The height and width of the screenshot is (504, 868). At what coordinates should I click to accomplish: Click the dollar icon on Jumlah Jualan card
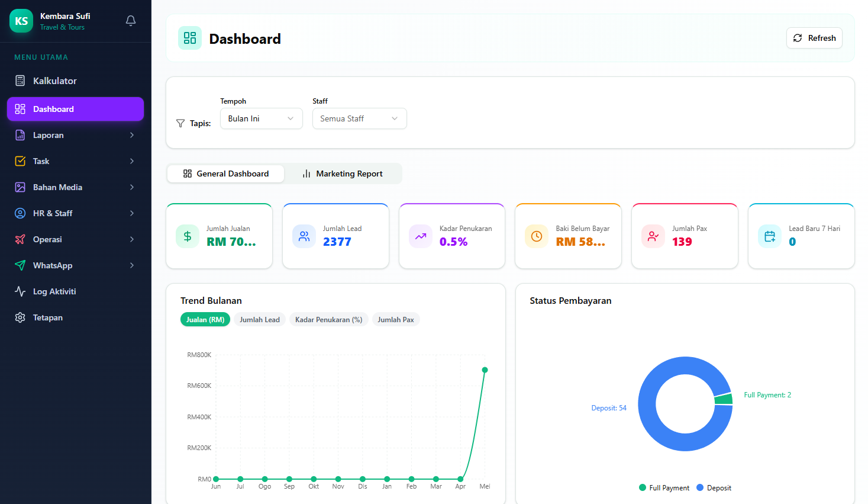click(x=188, y=236)
